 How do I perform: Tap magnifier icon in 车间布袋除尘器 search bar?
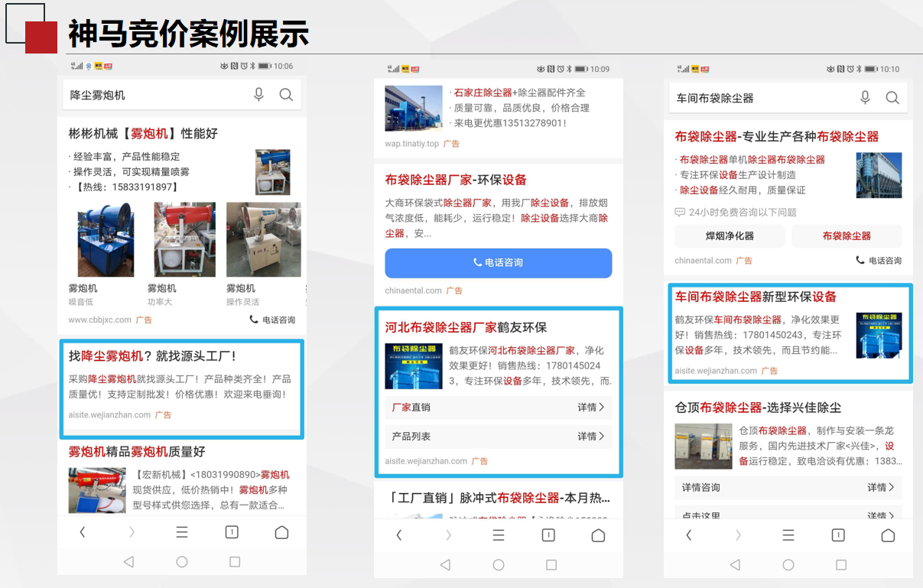point(892,98)
